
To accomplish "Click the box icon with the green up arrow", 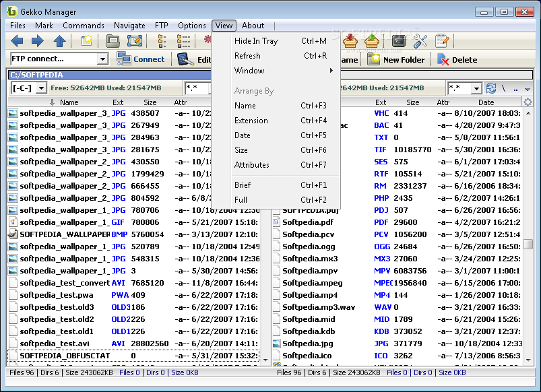I will tap(372, 41).
